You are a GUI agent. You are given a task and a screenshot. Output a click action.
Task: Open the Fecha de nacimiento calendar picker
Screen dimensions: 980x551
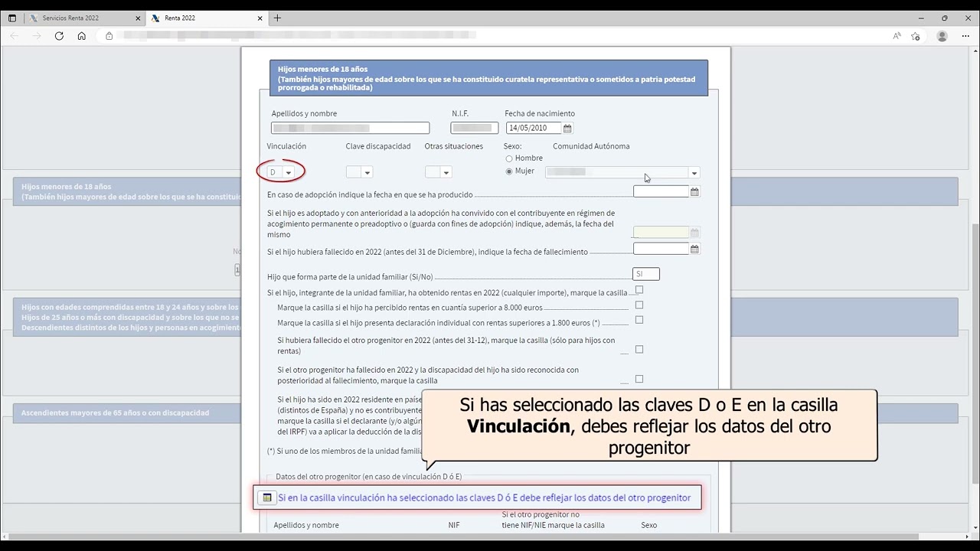coord(567,129)
